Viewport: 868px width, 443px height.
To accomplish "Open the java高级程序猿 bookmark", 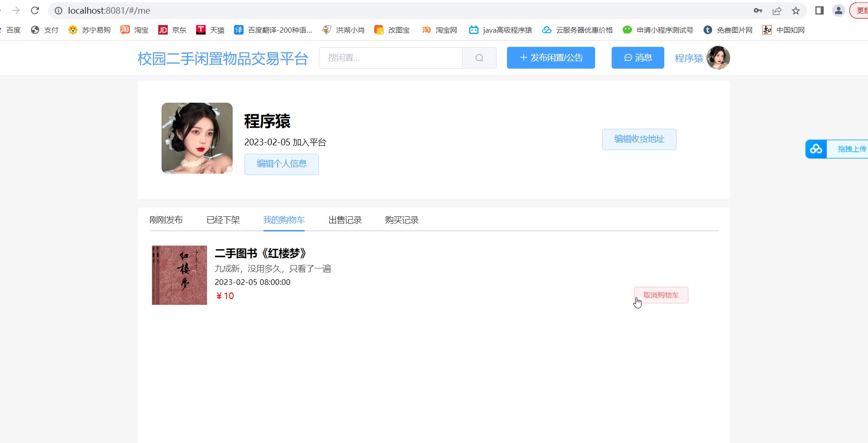I will 500,30.
